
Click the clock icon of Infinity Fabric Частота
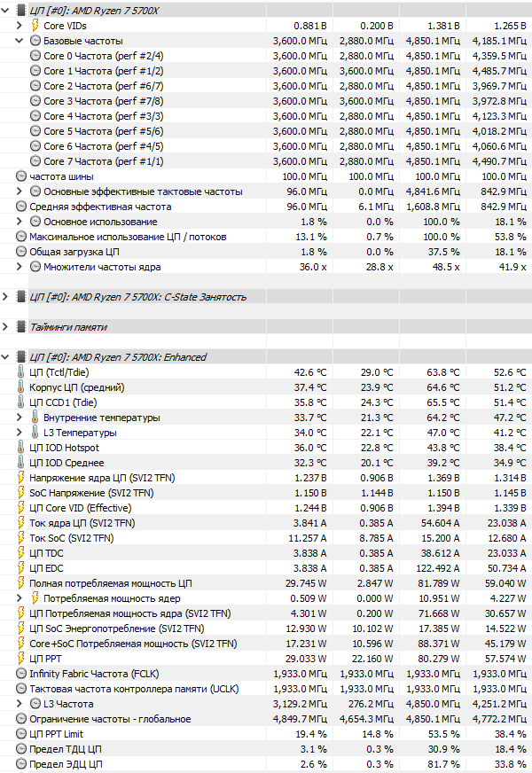coord(21,674)
